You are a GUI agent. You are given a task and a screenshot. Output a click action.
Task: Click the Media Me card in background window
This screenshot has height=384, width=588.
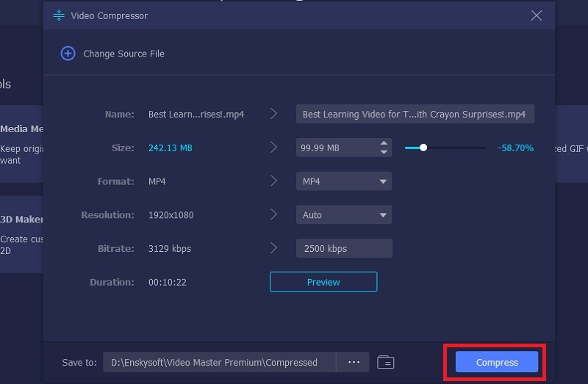tap(21, 144)
